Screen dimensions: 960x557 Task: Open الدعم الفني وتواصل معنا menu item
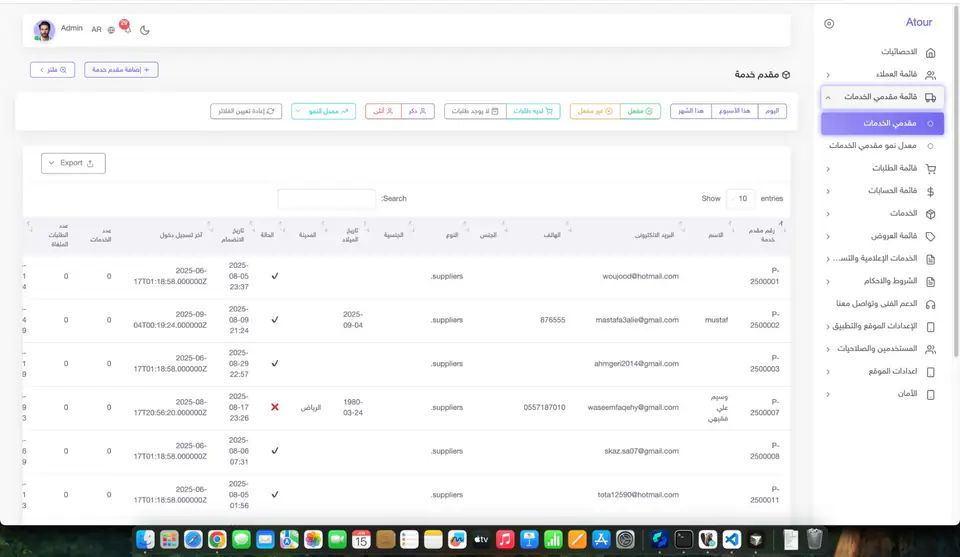pyautogui.click(x=882, y=304)
